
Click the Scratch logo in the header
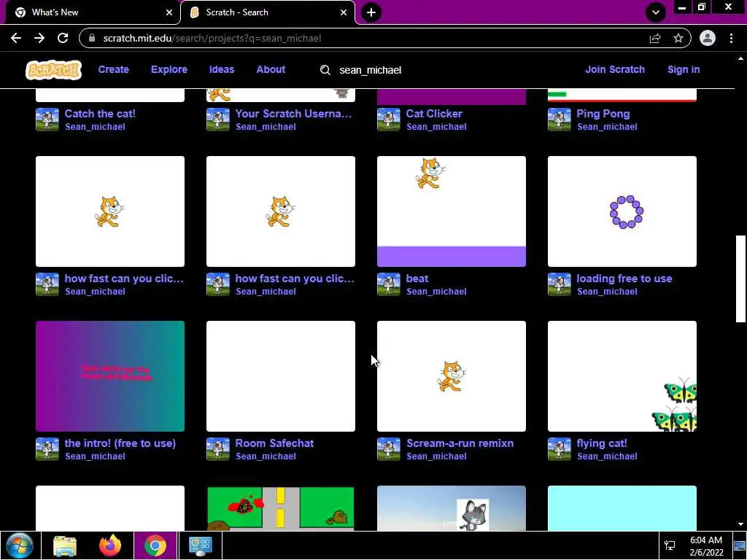coord(53,70)
